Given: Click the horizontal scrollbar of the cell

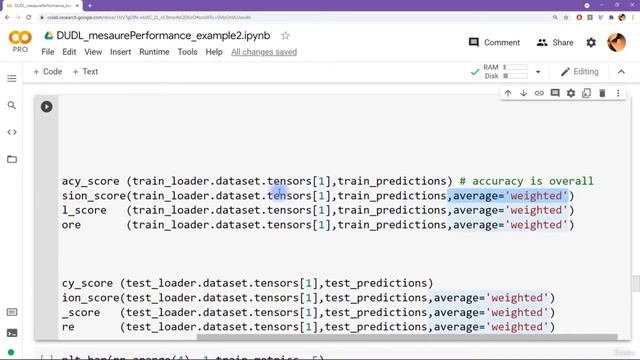Looking at the screenshot, I should point(407,337).
